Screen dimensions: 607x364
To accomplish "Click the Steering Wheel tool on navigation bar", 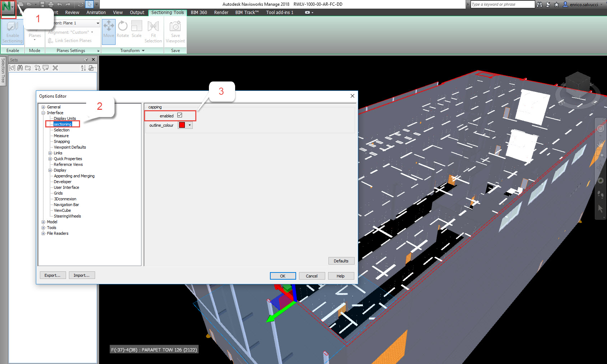I will [600, 129].
